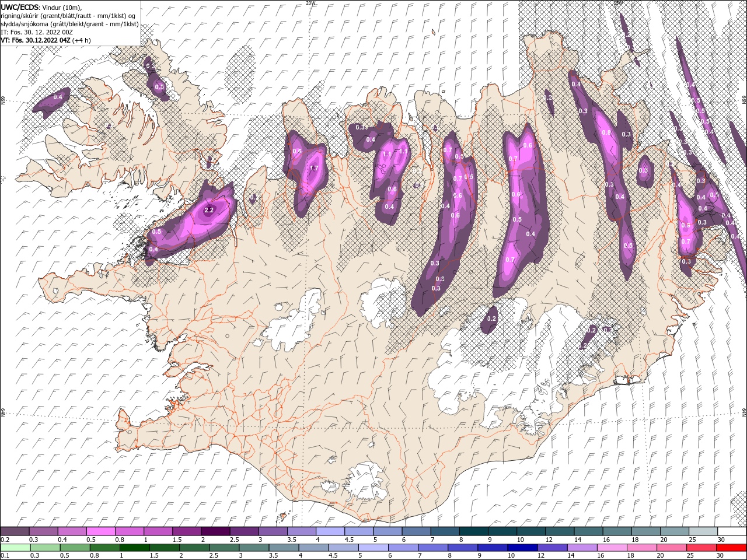Pick the top legend swatch starting at 6
This screenshot has width=747, height=560.
(x=416, y=531)
